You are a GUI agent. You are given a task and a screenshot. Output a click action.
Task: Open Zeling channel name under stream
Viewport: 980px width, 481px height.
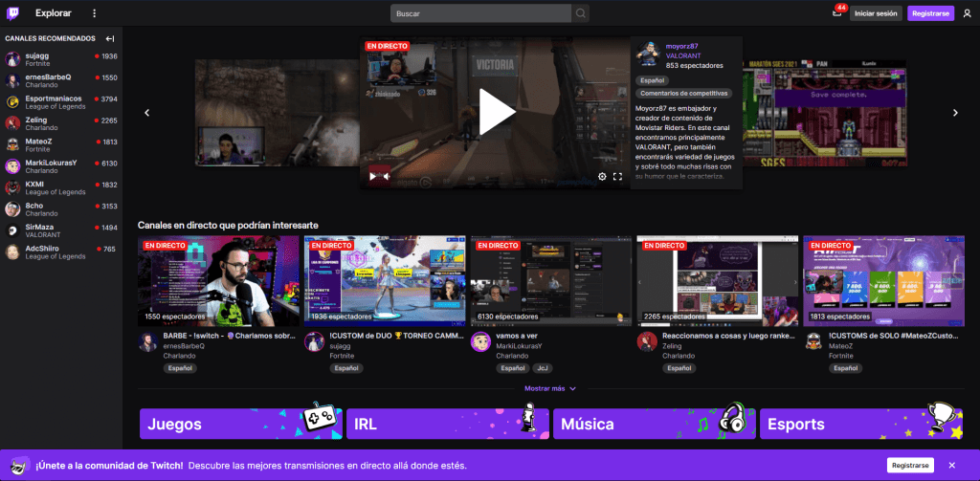672,345
